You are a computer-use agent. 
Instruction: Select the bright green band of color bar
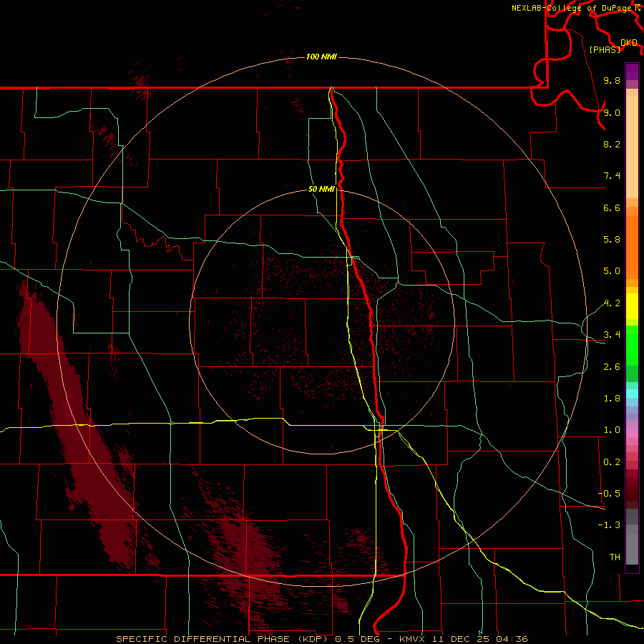(x=632, y=346)
